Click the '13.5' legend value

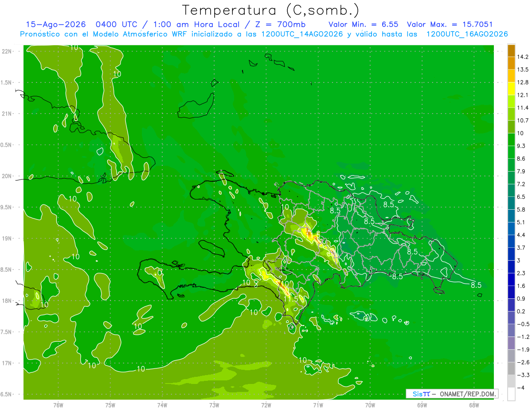pyautogui.click(x=523, y=70)
